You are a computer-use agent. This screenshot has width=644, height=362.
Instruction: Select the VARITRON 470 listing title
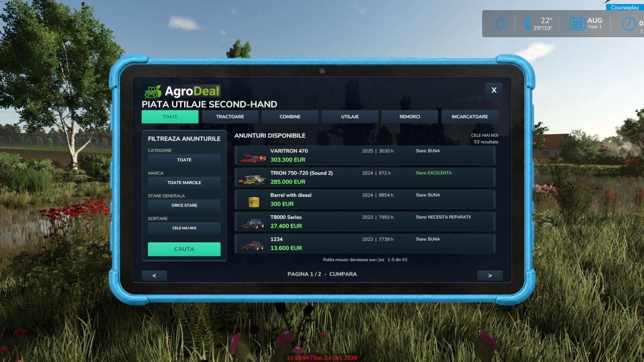coord(289,151)
